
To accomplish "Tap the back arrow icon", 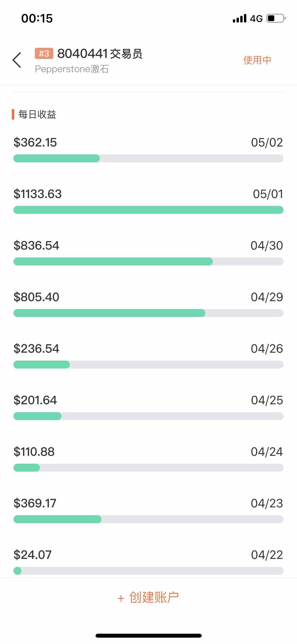I will pyautogui.click(x=17, y=60).
